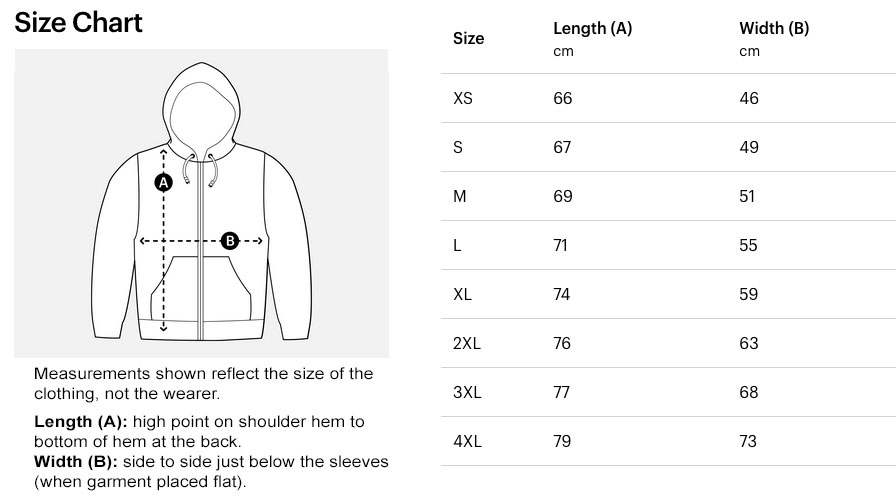Click the XS size row label
Screen dimensions: 896x502
pos(463,98)
